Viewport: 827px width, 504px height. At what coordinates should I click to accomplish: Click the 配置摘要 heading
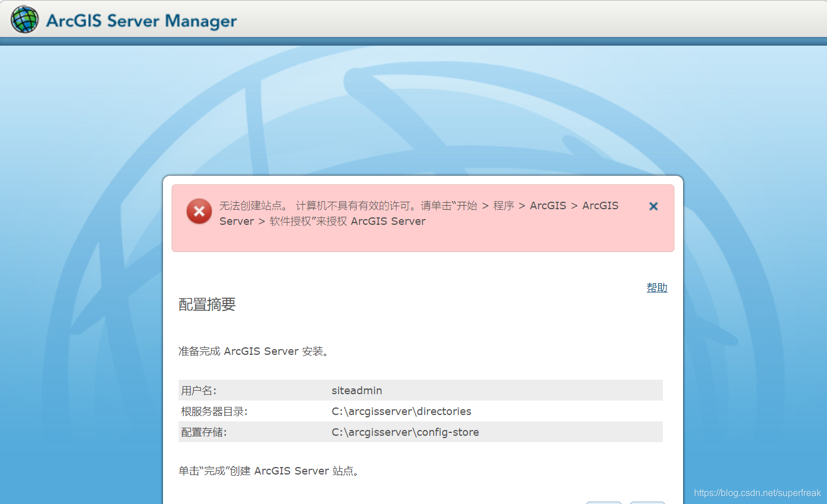[207, 305]
